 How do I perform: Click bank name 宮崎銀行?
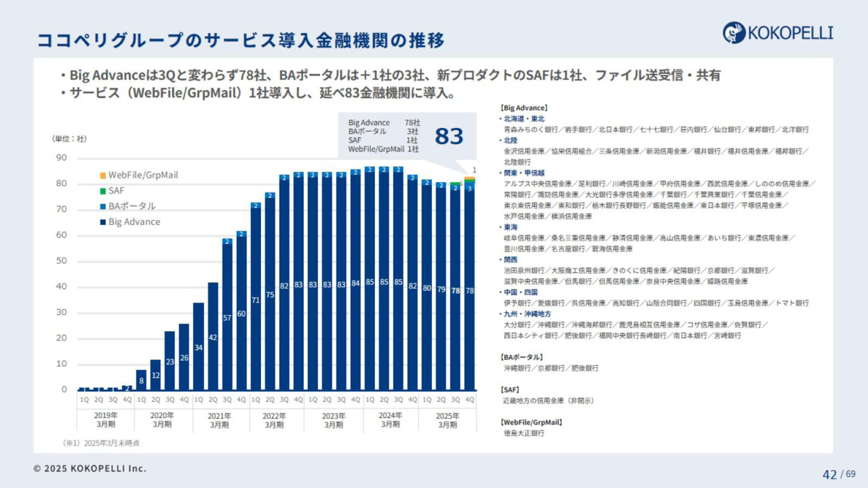(x=727, y=335)
